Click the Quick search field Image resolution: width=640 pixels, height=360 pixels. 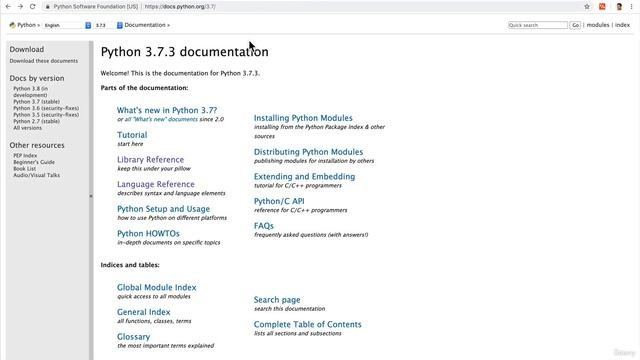(x=538, y=25)
